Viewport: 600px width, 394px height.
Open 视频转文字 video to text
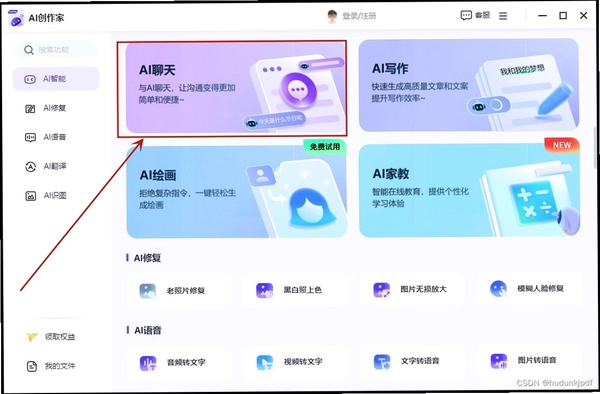(296, 362)
